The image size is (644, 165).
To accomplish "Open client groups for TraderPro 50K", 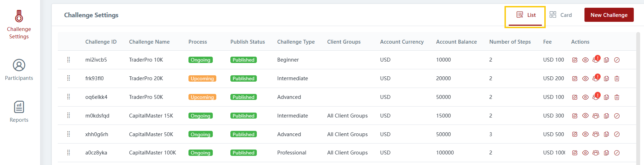I will pyautogui.click(x=596, y=97).
